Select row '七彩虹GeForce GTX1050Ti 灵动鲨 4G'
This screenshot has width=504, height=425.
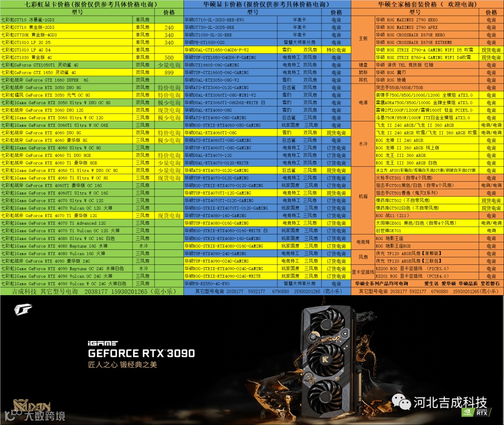(x=92, y=65)
